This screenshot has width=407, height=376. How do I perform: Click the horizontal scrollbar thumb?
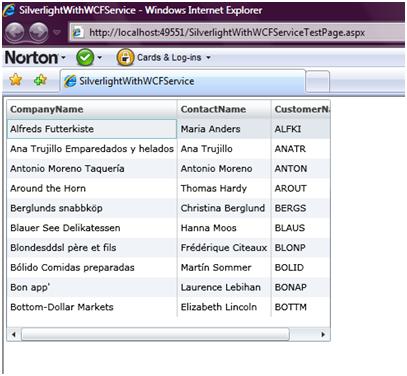click(x=155, y=334)
